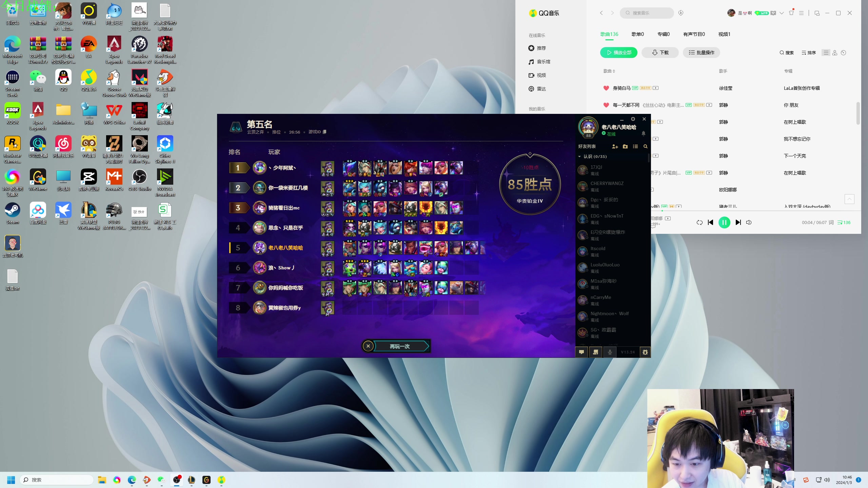This screenshot has height=488, width=868.
Task: Open the online status selector 在线
Action: click(x=609, y=134)
